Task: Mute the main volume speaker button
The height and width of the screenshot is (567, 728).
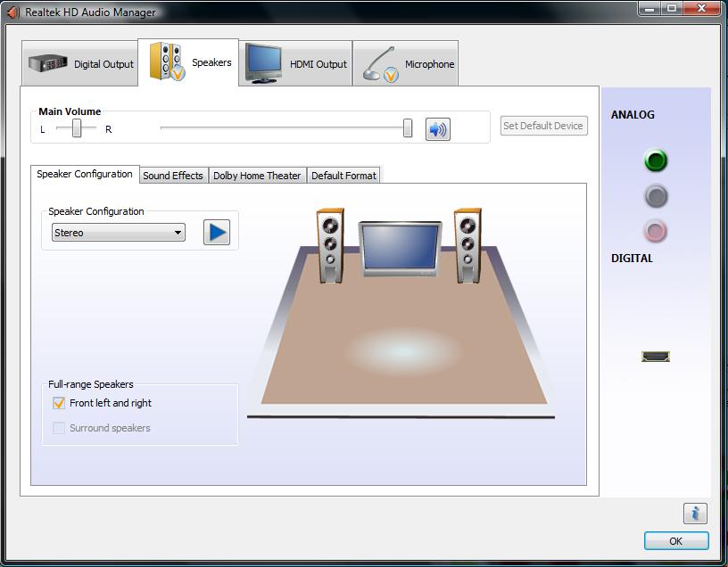Action: 438,129
